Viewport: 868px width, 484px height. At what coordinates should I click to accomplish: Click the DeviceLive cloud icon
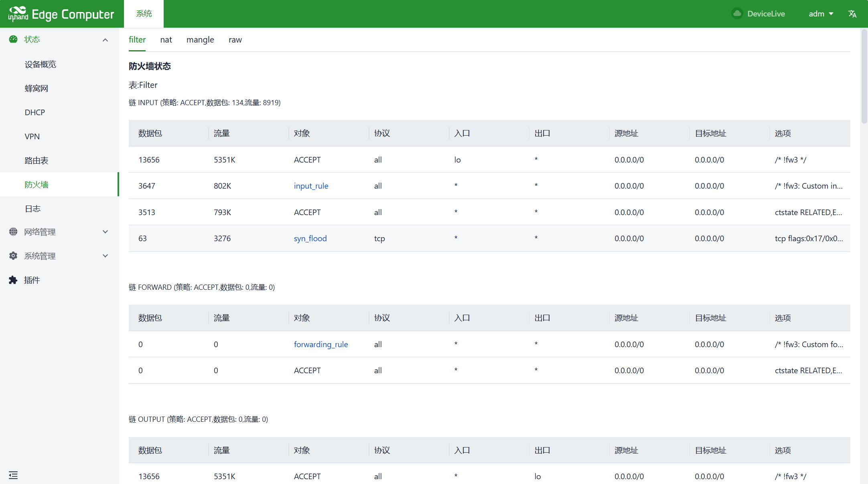tap(737, 14)
